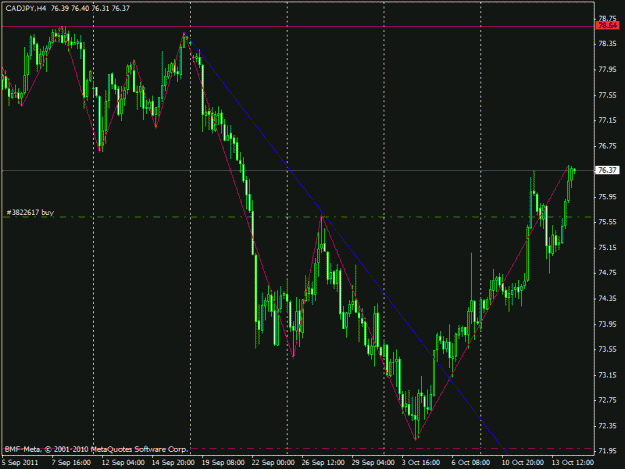Click the 22 Sep 00:00 time label

click(273, 463)
